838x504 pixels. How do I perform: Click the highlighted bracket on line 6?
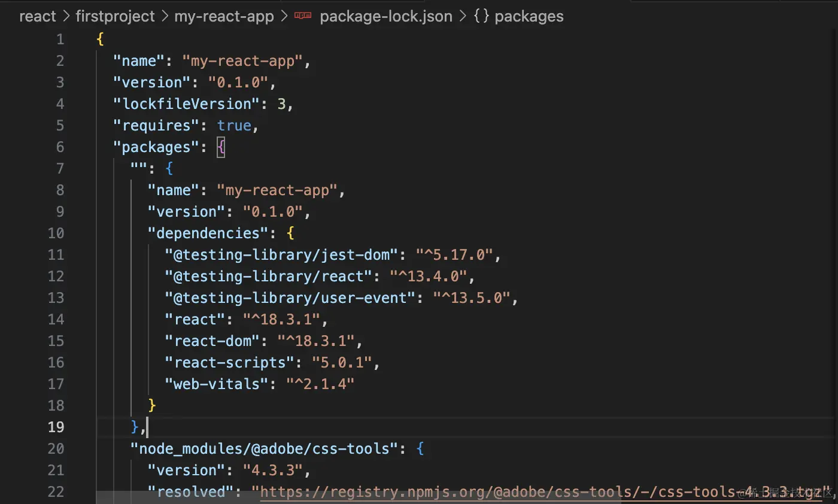click(x=221, y=147)
